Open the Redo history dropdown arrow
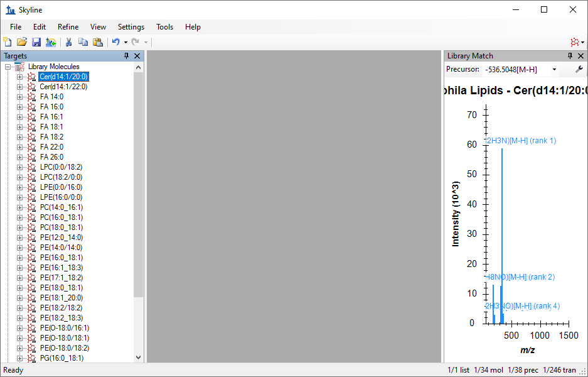588x377 pixels. (146, 43)
